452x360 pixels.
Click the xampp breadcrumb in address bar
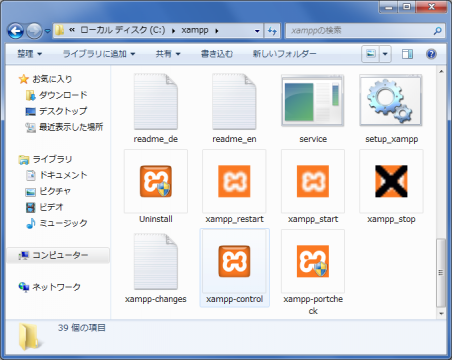(x=195, y=30)
